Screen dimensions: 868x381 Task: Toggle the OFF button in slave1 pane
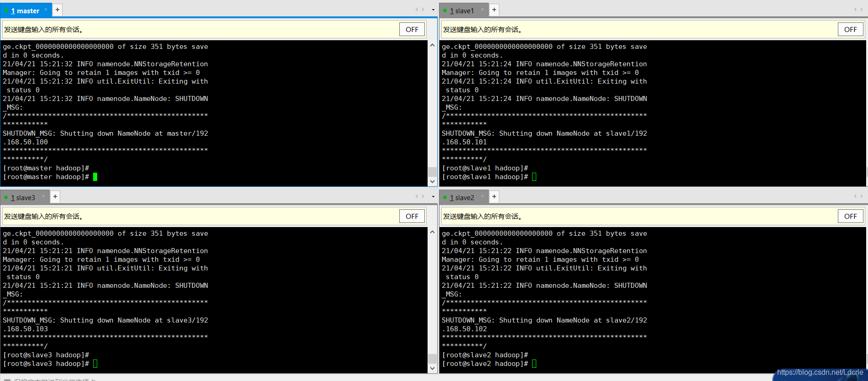851,29
